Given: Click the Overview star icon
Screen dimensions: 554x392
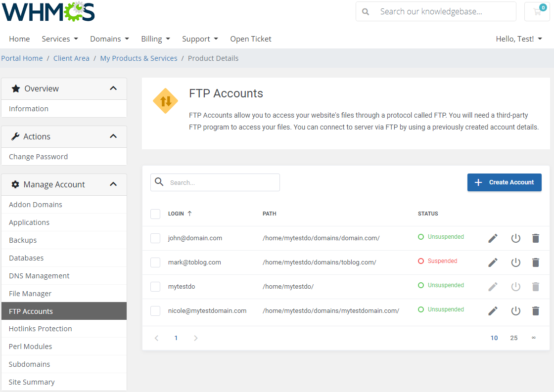Looking at the screenshot, I should point(15,88).
